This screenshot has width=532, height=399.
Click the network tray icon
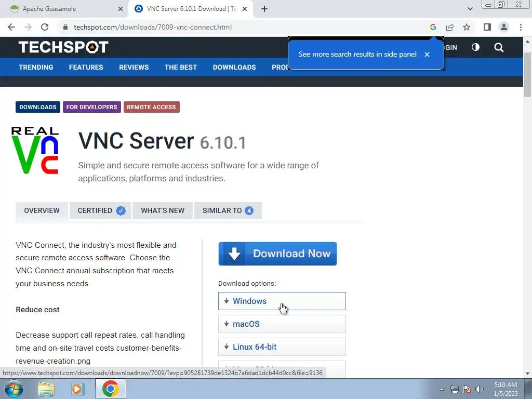coord(454,389)
